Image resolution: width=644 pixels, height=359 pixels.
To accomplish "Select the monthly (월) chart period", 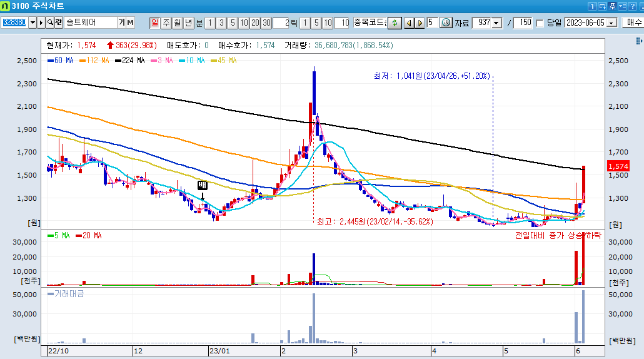I will coord(178,23).
